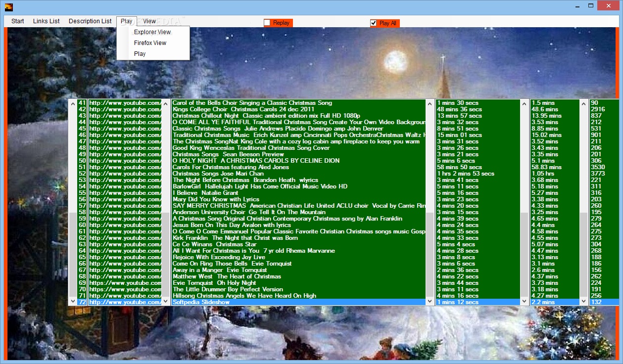Select highlighted 'Softpedia Slideshow' row
This screenshot has height=364, width=623.
[x=298, y=302]
